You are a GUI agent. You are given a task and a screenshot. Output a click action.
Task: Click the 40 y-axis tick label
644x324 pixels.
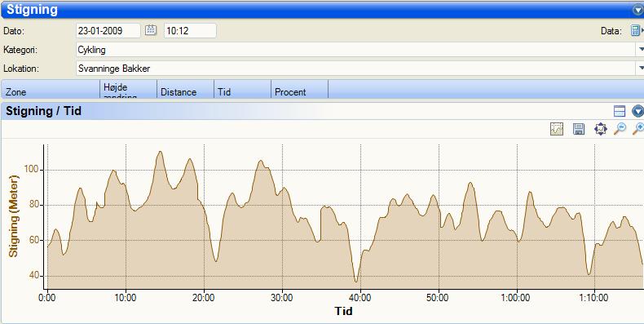(34, 276)
